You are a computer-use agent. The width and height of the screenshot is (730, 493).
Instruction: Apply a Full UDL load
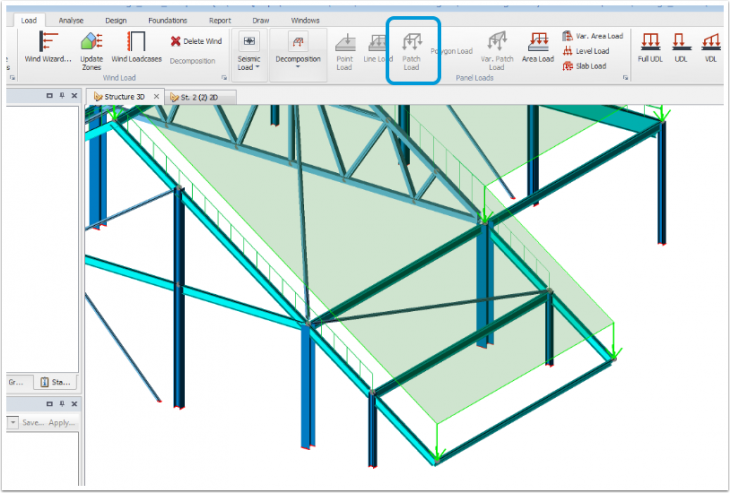pos(650,47)
